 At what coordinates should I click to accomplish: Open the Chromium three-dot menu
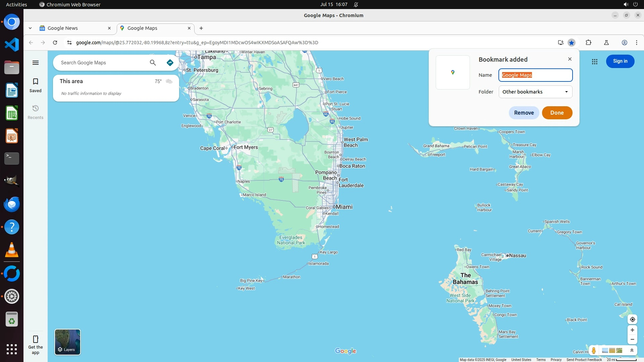[637, 43]
